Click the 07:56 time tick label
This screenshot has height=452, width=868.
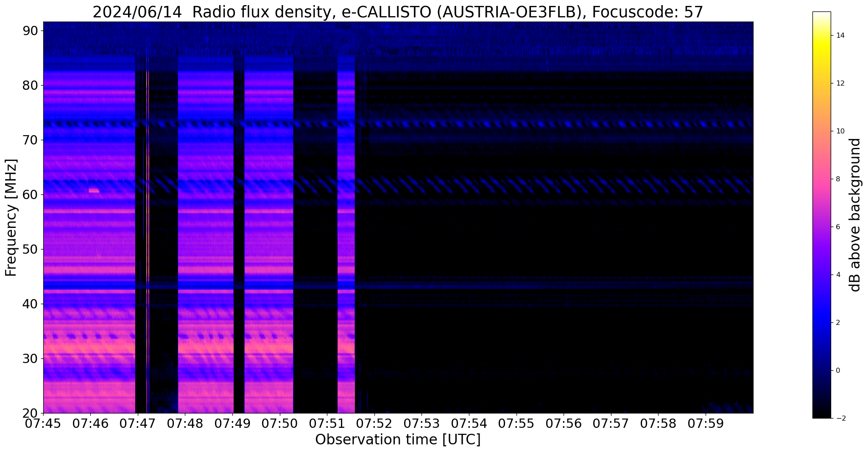[564, 423]
